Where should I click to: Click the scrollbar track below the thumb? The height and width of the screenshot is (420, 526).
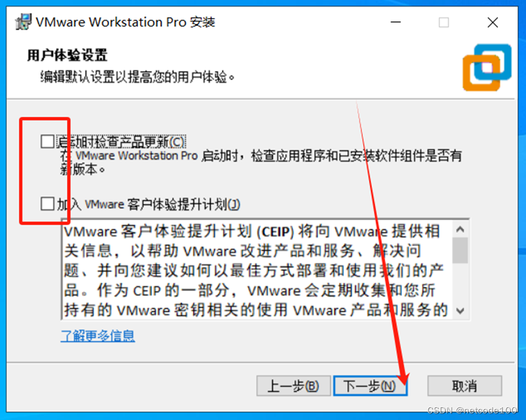[460, 283]
